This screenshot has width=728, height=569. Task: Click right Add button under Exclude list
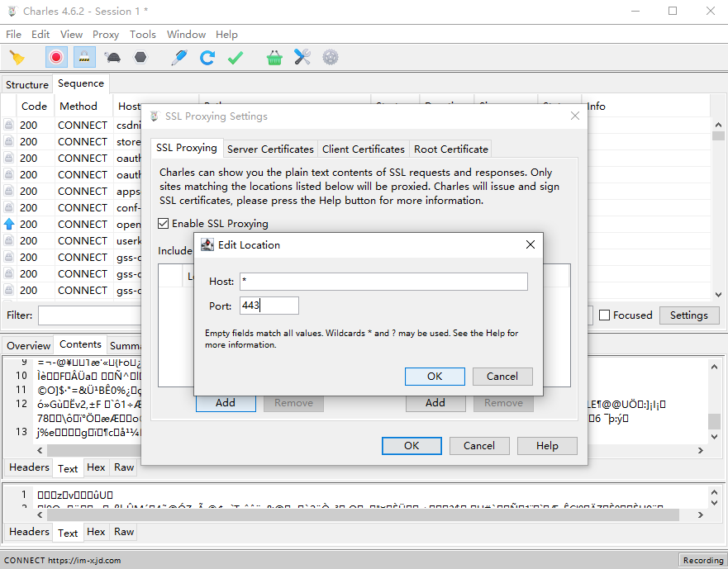coord(435,403)
